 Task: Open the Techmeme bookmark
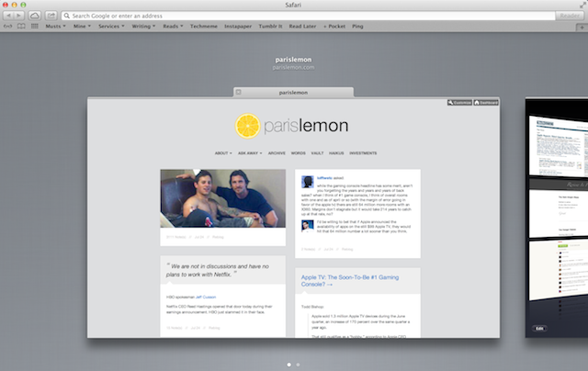[204, 27]
